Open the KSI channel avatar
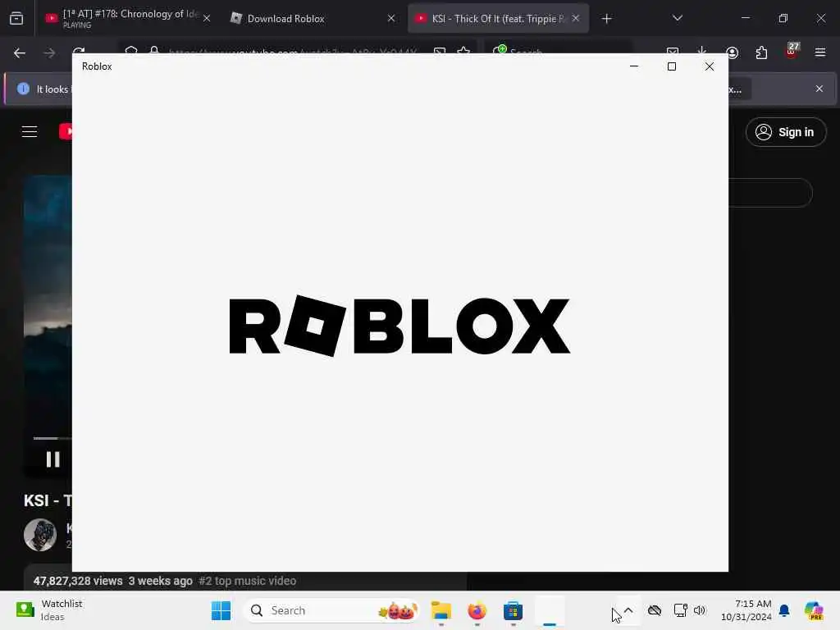This screenshot has height=630, width=840. [x=40, y=535]
